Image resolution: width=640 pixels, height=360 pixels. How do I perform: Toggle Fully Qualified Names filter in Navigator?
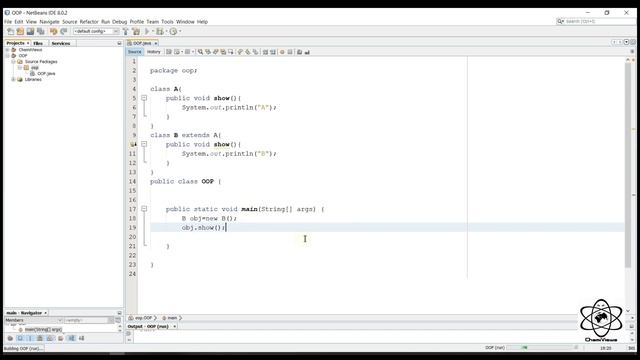(x=60, y=338)
